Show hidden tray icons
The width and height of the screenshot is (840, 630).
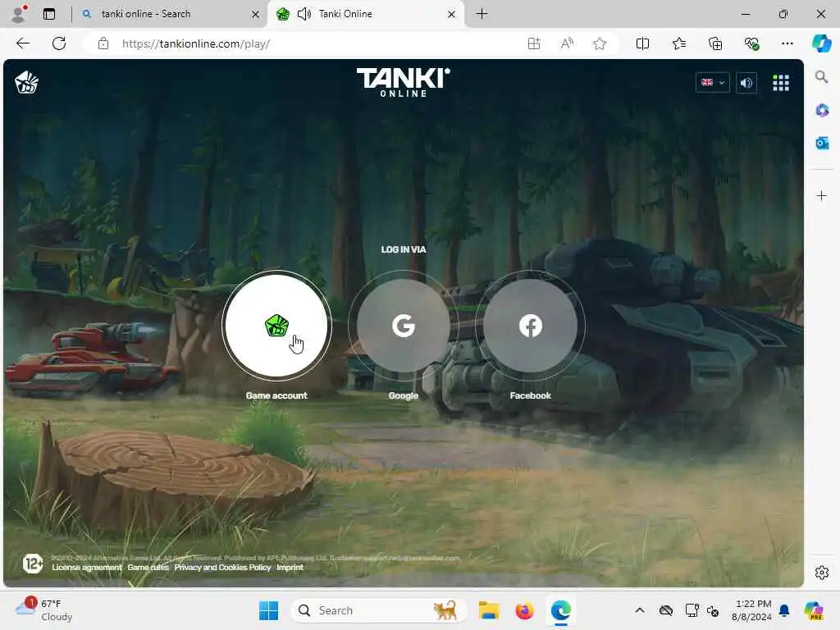point(640,610)
